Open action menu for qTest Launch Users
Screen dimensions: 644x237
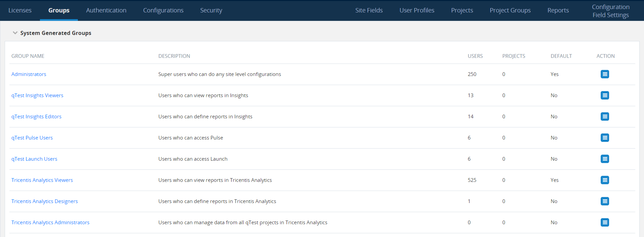pos(605,159)
